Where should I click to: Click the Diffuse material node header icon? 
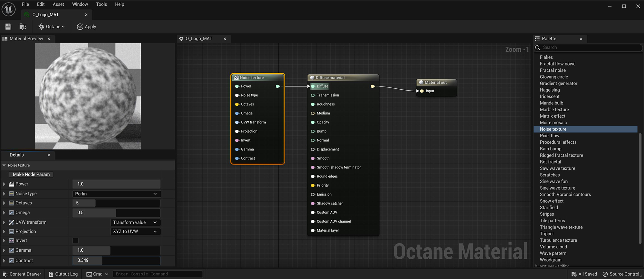click(312, 78)
